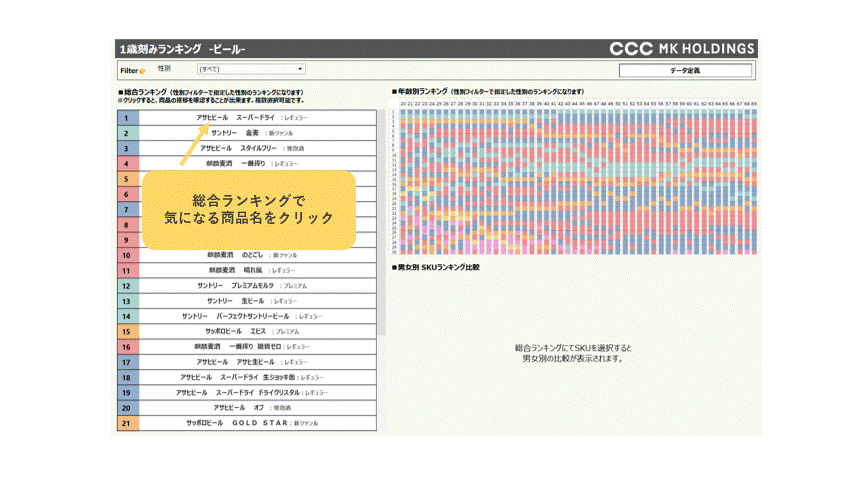Click rank number 7 blue cell
The image size is (853, 480).
(128, 209)
